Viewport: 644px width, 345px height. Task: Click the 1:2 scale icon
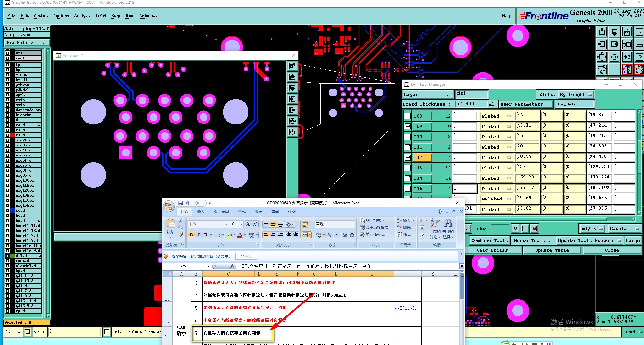[x=627, y=57]
